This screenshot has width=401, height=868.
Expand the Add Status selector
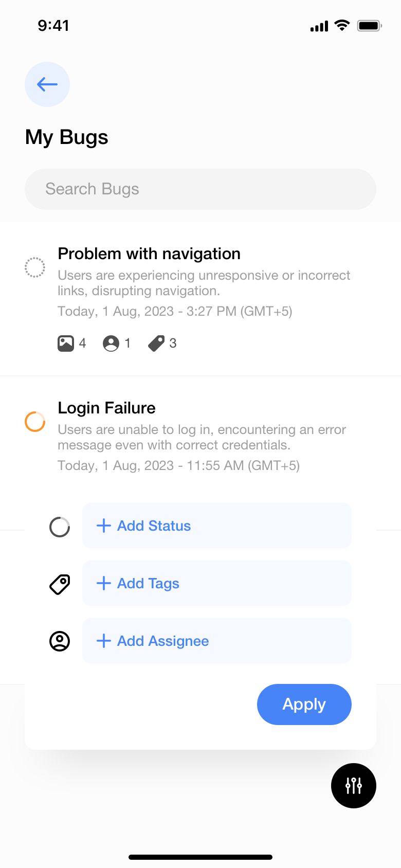pyautogui.click(x=216, y=526)
